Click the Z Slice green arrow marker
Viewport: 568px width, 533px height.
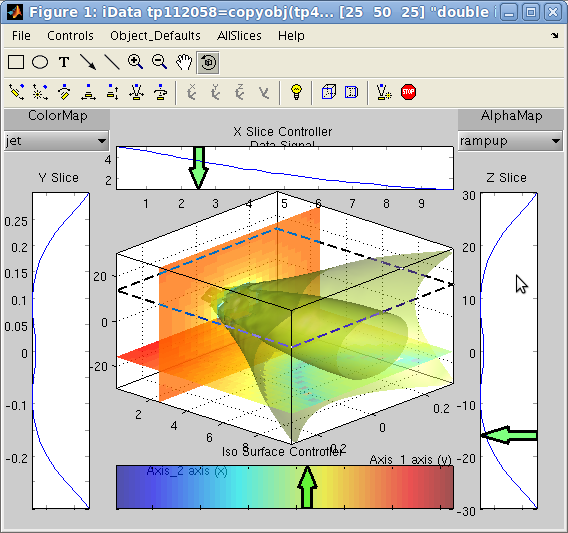tap(509, 435)
